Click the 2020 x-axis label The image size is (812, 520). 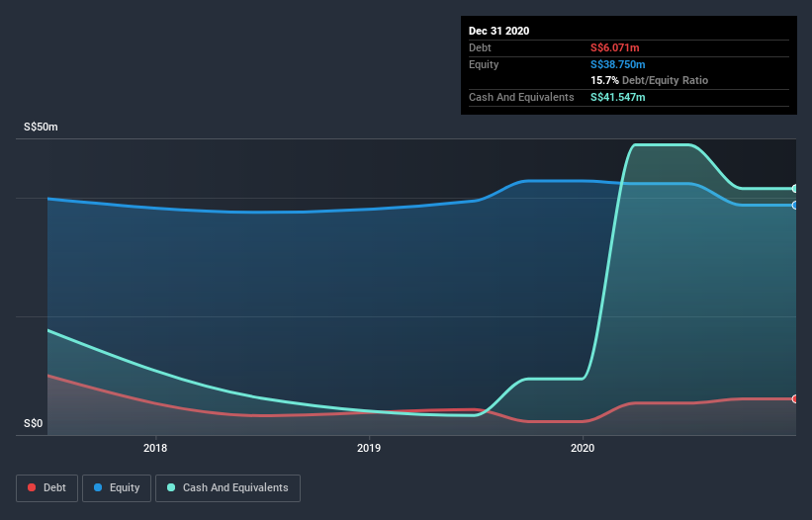coord(583,448)
